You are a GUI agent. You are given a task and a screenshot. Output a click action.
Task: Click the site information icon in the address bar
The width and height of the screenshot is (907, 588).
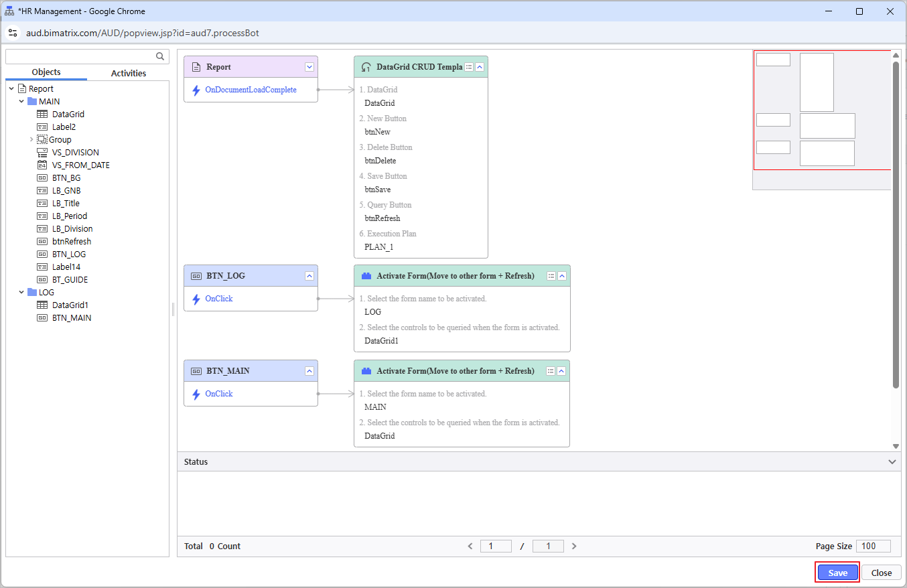click(13, 33)
